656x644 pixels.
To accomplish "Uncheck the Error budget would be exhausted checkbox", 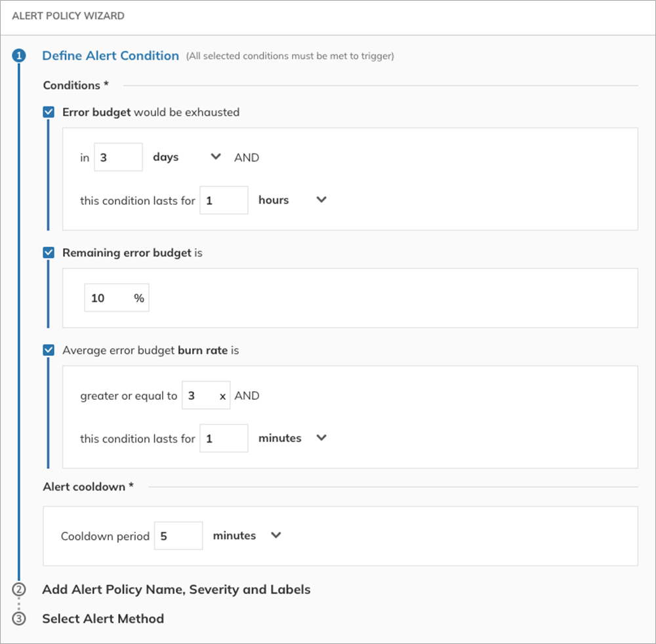I will [49, 112].
